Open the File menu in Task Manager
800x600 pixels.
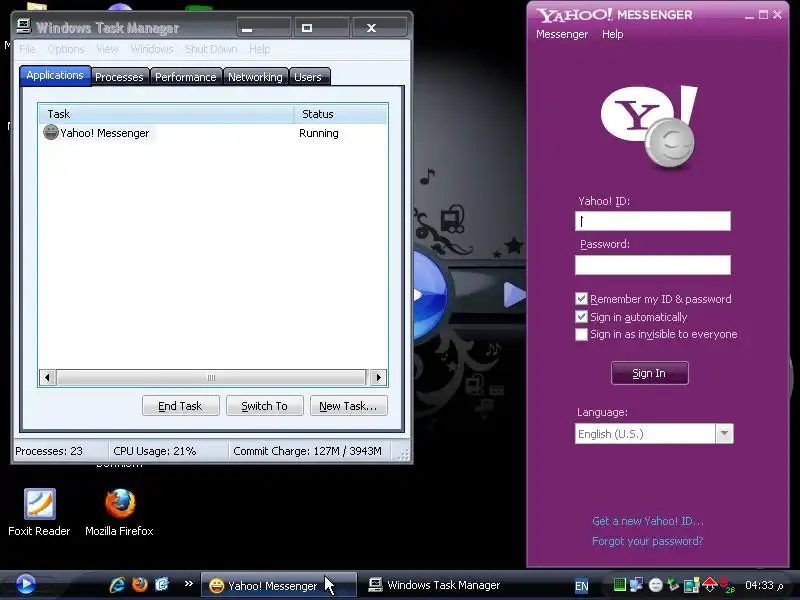[x=27, y=49]
